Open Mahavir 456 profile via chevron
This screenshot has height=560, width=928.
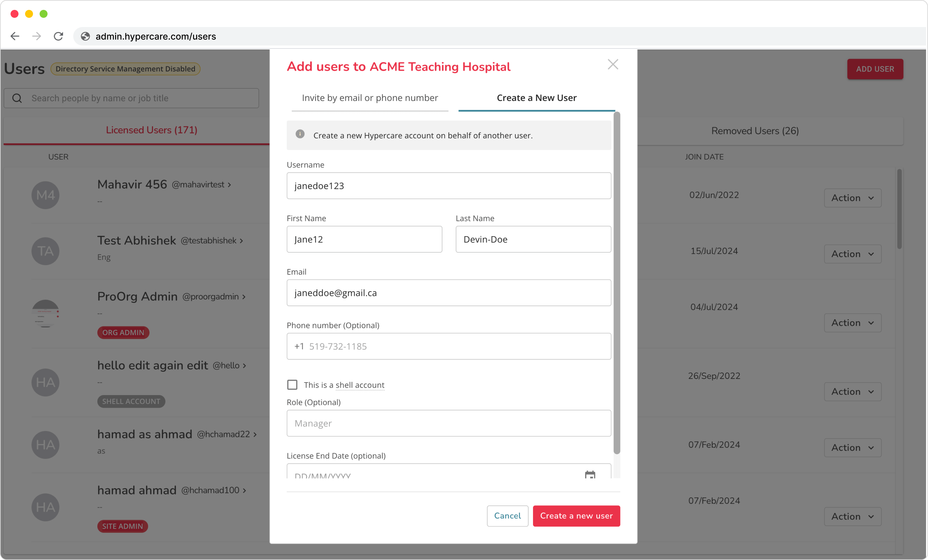pyautogui.click(x=229, y=185)
